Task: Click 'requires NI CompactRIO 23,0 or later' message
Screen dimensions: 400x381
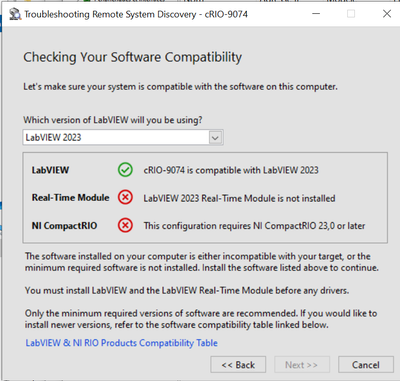Action: pyautogui.click(x=254, y=226)
